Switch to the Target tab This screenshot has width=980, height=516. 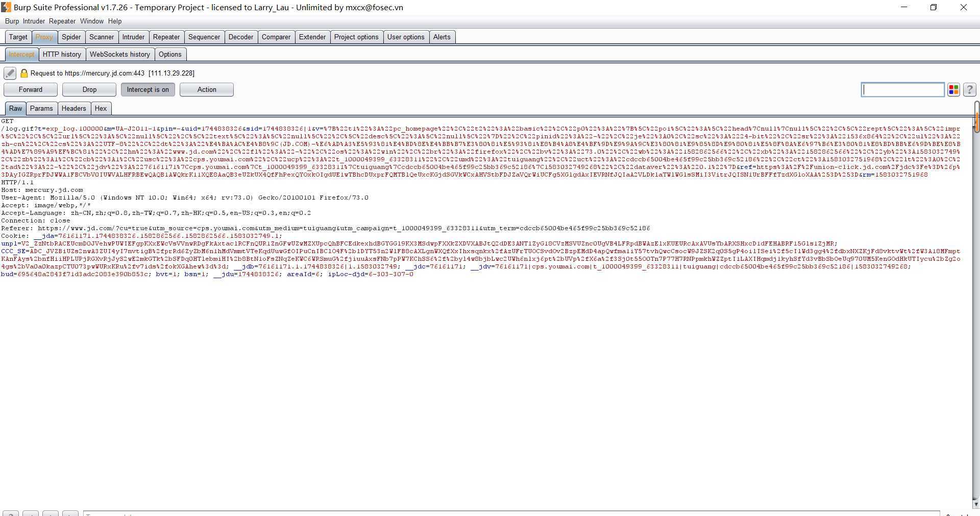(x=18, y=37)
